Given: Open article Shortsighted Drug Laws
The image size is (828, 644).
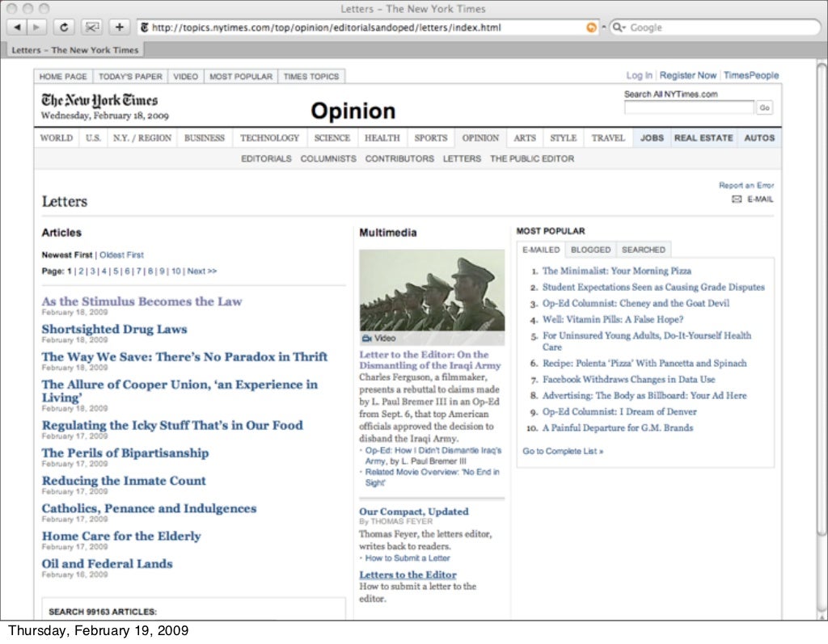Looking at the screenshot, I should (x=114, y=330).
